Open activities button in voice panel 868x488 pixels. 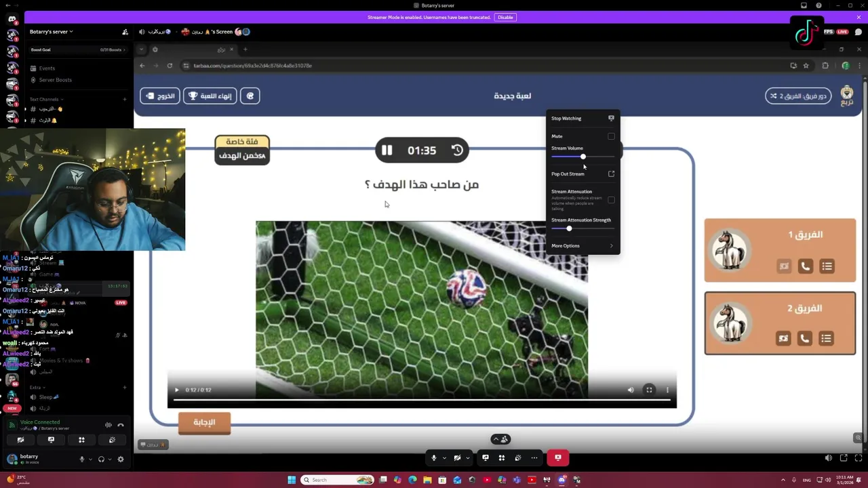tap(81, 440)
